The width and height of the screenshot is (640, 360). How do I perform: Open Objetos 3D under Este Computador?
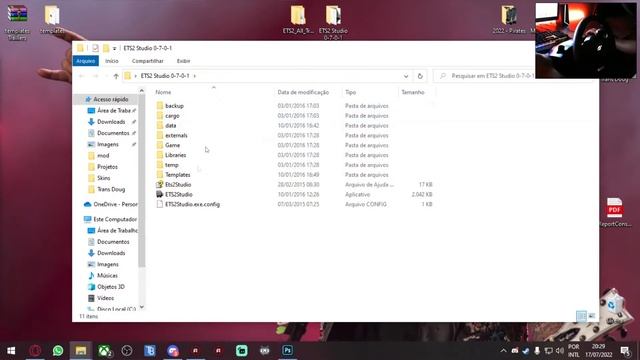click(x=111, y=287)
